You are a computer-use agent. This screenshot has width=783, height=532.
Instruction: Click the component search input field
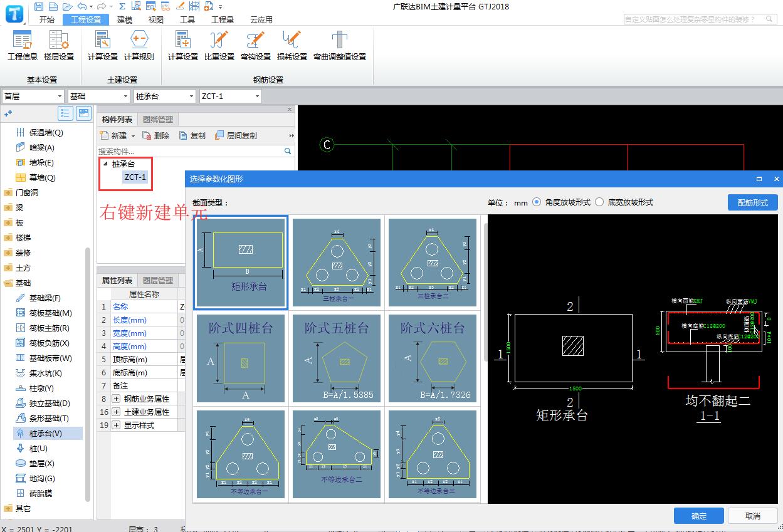(x=190, y=151)
